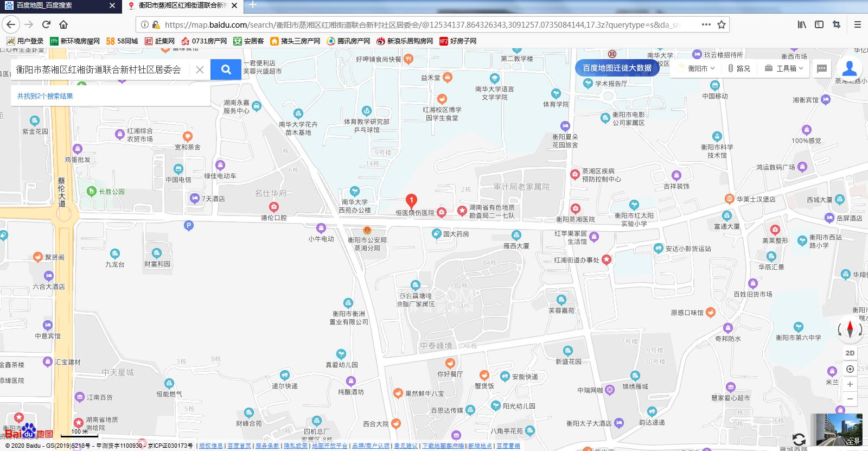Open the message feedback icon
Image resolution: width=868 pixels, height=451 pixels.
click(x=822, y=68)
